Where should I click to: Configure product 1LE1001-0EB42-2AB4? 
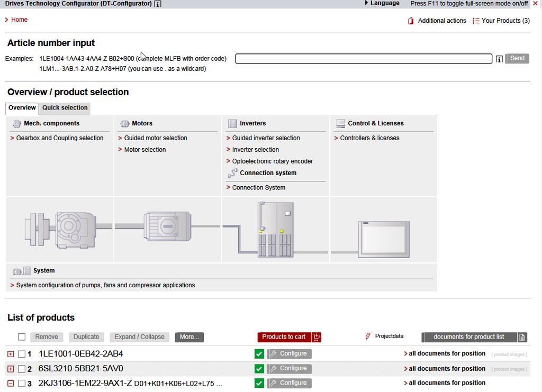[289, 354]
